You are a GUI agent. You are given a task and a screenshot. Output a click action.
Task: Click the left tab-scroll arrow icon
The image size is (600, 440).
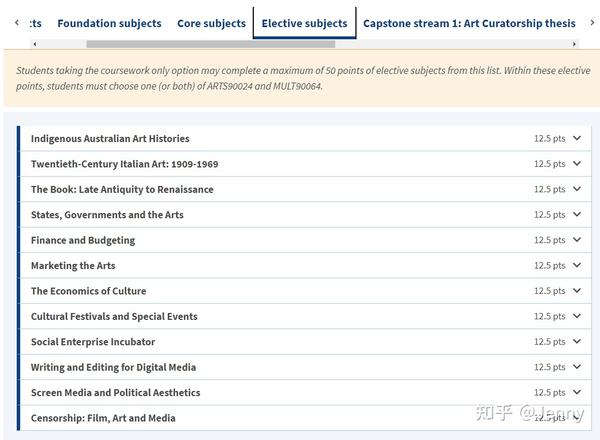tap(17, 23)
